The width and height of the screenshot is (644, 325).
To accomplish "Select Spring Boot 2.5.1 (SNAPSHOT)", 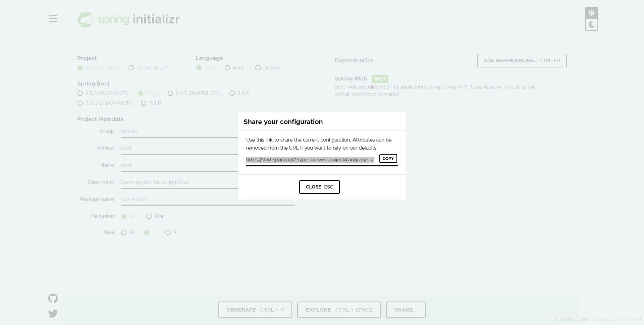I will pos(103,93).
